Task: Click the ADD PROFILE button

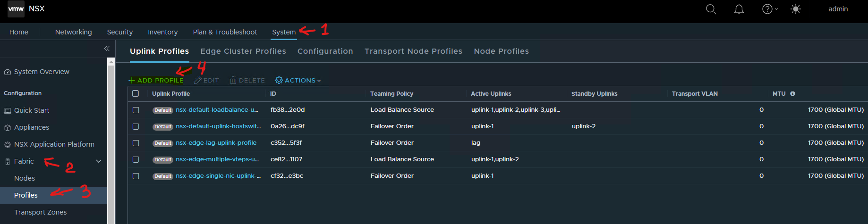Action: click(x=156, y=80)
